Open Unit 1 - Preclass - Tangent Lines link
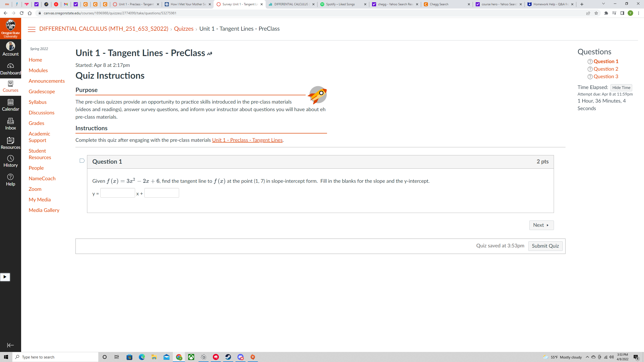This screenshot has height=362, width=644. [x=247, y=140]
